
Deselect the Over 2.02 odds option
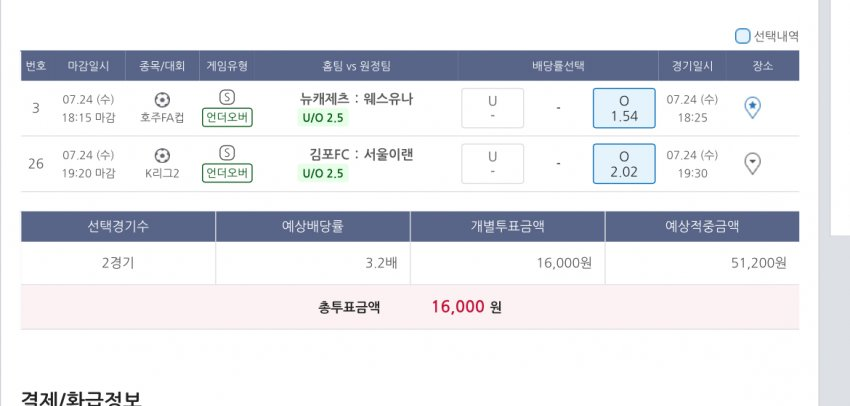[x=624, y=164]
